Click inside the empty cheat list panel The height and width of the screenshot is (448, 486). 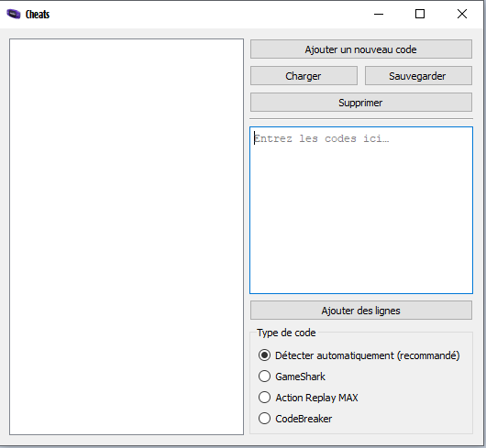(127, 237)
